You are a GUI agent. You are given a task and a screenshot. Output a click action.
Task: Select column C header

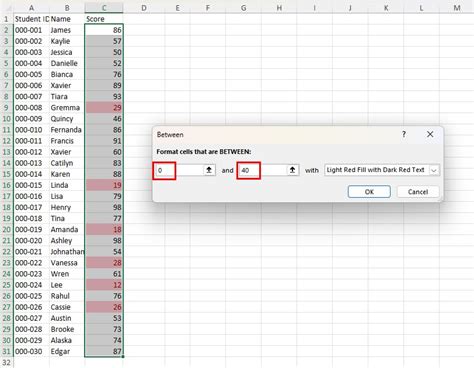tap(104, 8)
